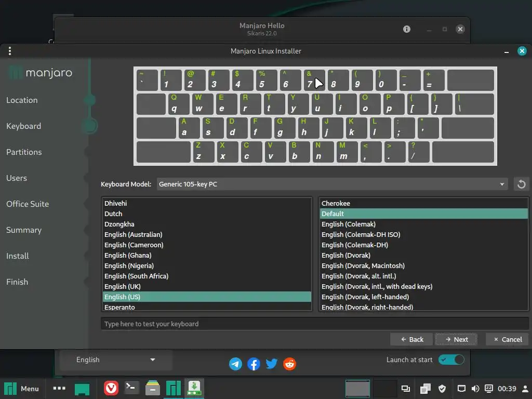The height and width of the screenshot is (399, 532).
Task: Open the installer's three-dot options menu
Action: [x=10, y=51]
